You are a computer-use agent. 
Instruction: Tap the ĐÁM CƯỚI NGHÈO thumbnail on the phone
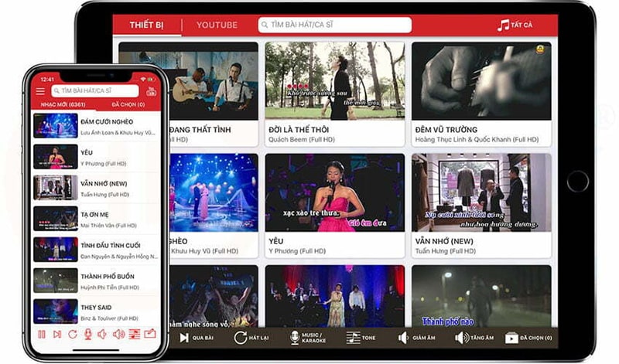56,126
